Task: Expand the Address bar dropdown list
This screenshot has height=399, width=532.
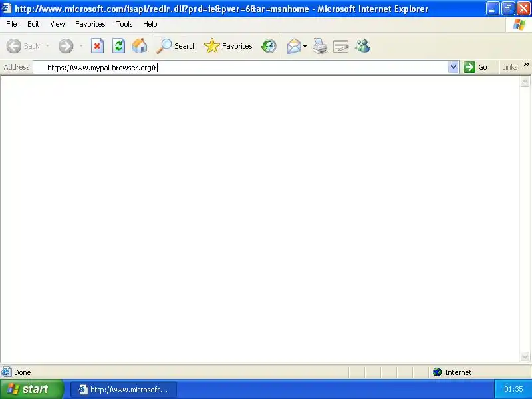Action: click(453, 67)
